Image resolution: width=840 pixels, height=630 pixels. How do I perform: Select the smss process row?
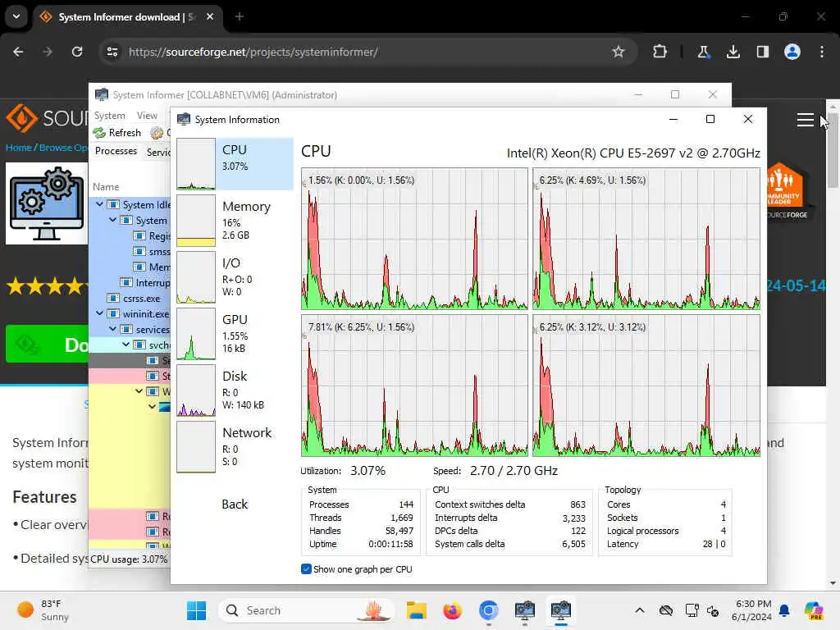(x=130, y=251)
